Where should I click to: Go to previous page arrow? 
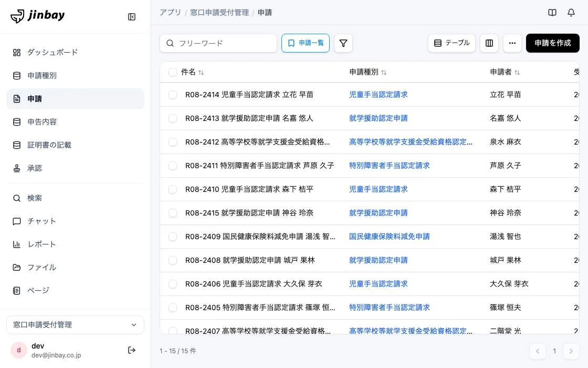tap(538, 351)
